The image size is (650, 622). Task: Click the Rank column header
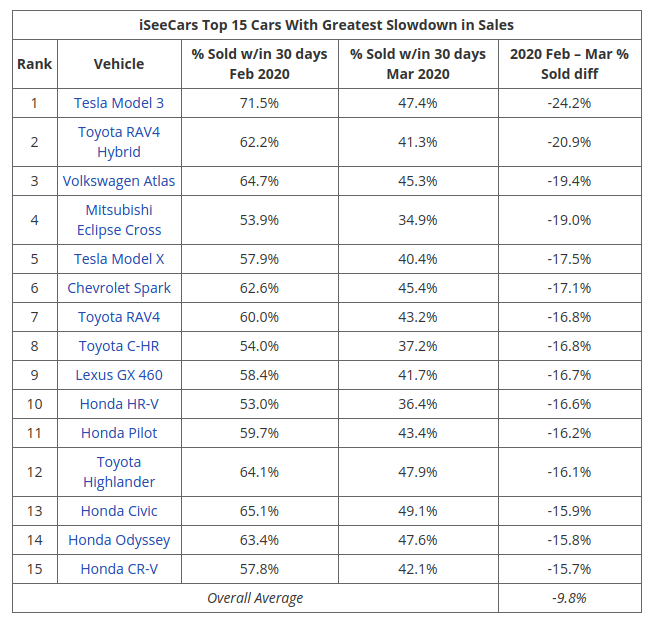coord(34,64)
